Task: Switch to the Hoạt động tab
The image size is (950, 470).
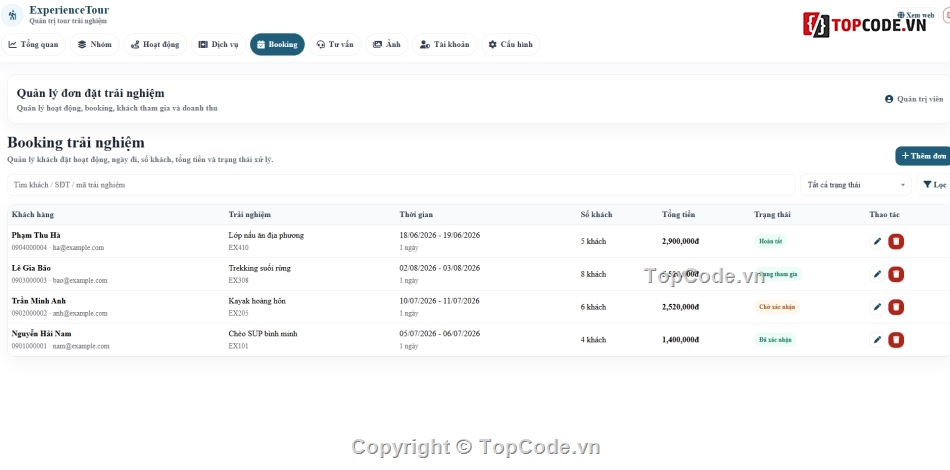Action: [x=155, y=44]
